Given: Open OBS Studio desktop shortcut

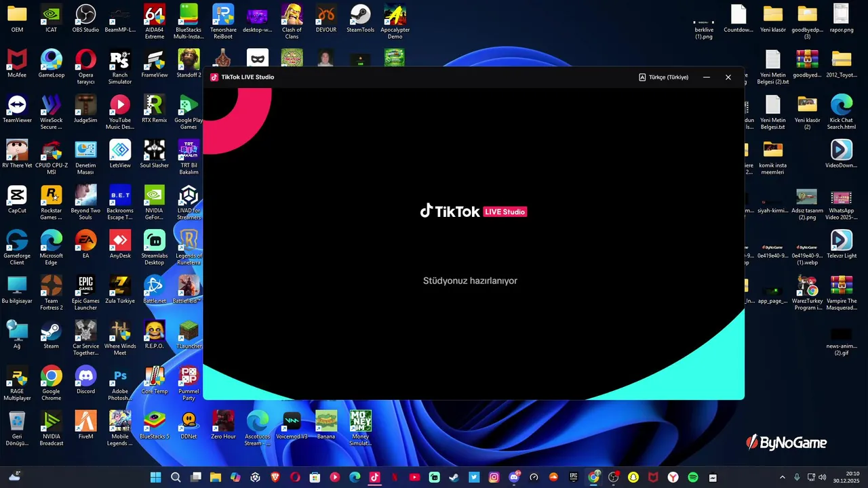Looking at the screenshot, I should point(85,19).
